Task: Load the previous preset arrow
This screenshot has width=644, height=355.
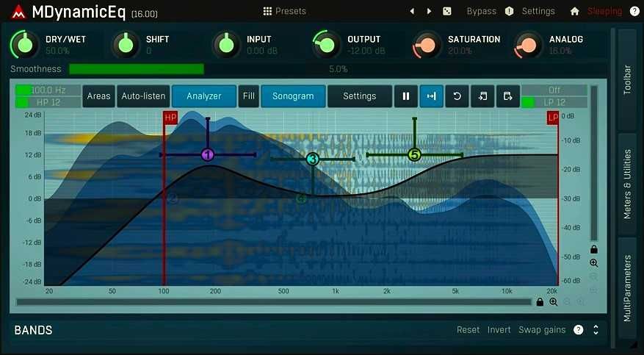Action: point(412,12)
